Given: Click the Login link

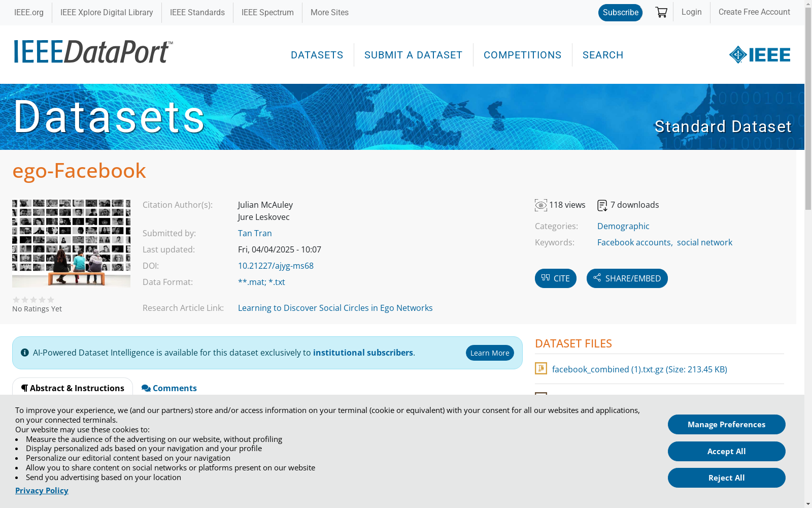Looking at the screenshot, I should (x=691, y=12).
